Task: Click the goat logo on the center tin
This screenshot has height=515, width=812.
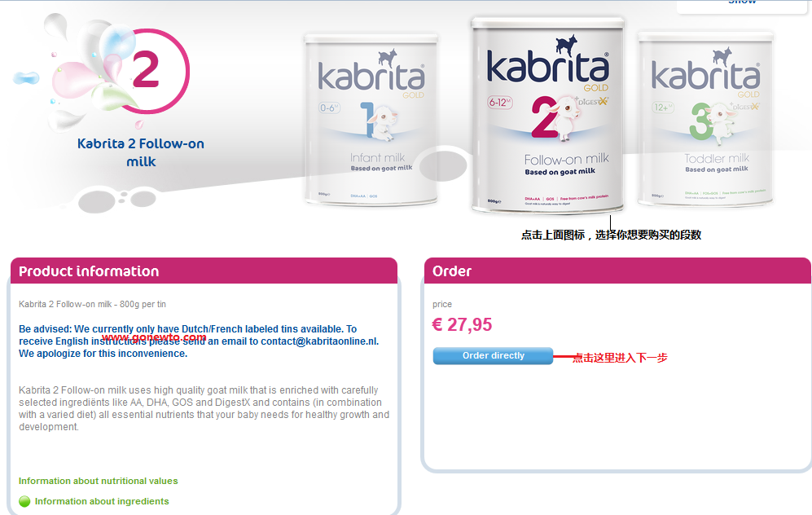Action: tap(566, 45)
